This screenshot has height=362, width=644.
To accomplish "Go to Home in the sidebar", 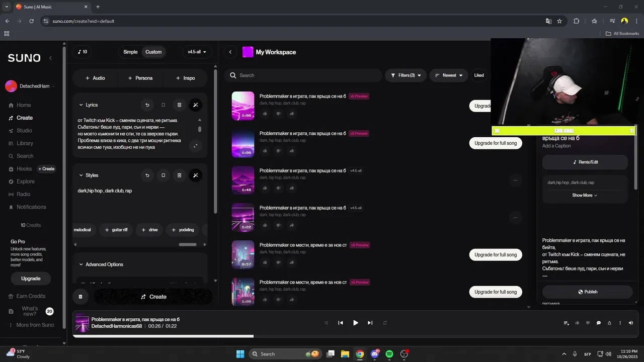I will [24, 105].
